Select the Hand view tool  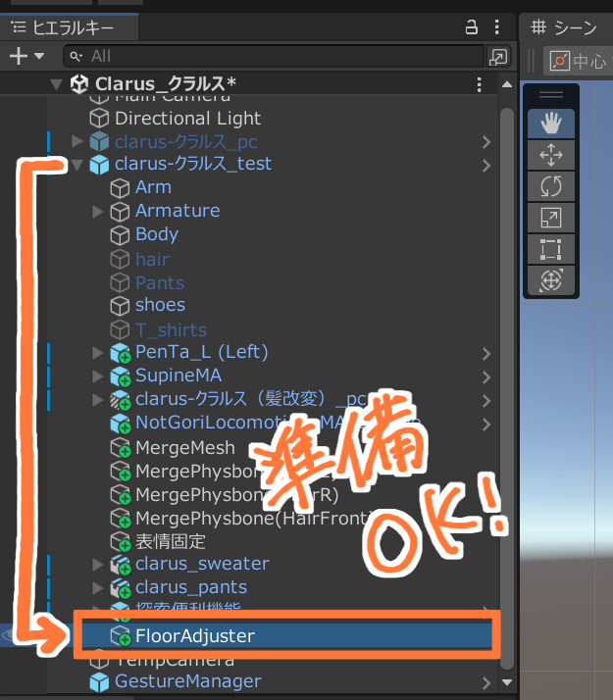click(551, 123)
